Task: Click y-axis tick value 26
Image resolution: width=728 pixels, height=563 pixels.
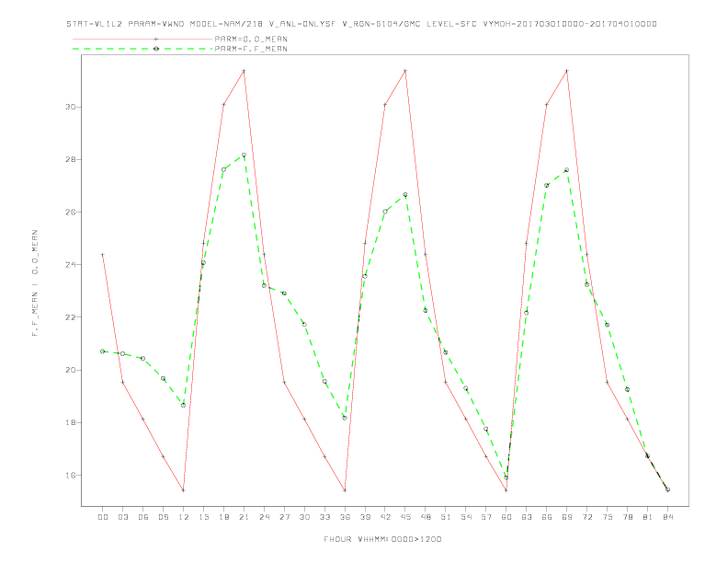Action: click(70, 212)
